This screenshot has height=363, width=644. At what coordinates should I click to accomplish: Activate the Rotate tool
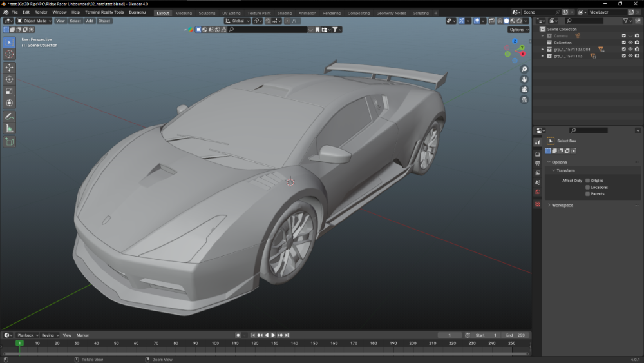coord(10,79)
